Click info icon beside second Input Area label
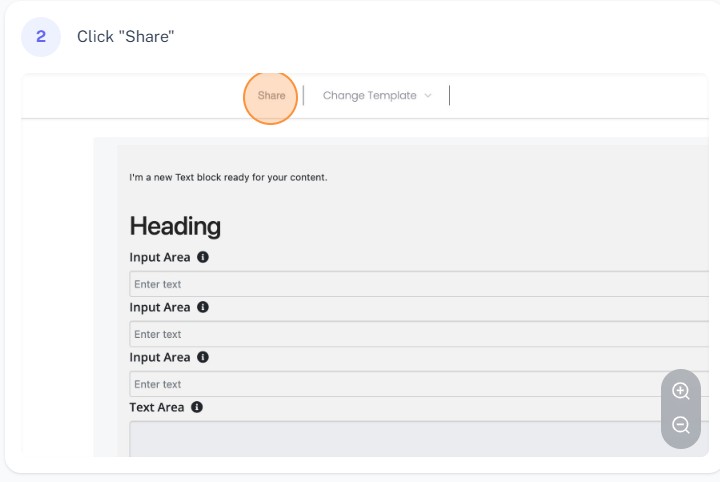This screenshot has width=720, height=482. (x=203, y=307)
